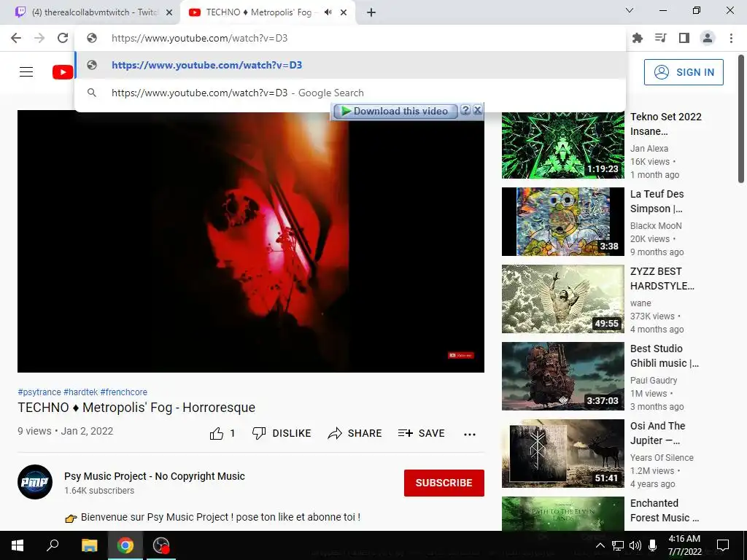
Task: Open Windows taskbar search
Action: click(x=53, y=545)
